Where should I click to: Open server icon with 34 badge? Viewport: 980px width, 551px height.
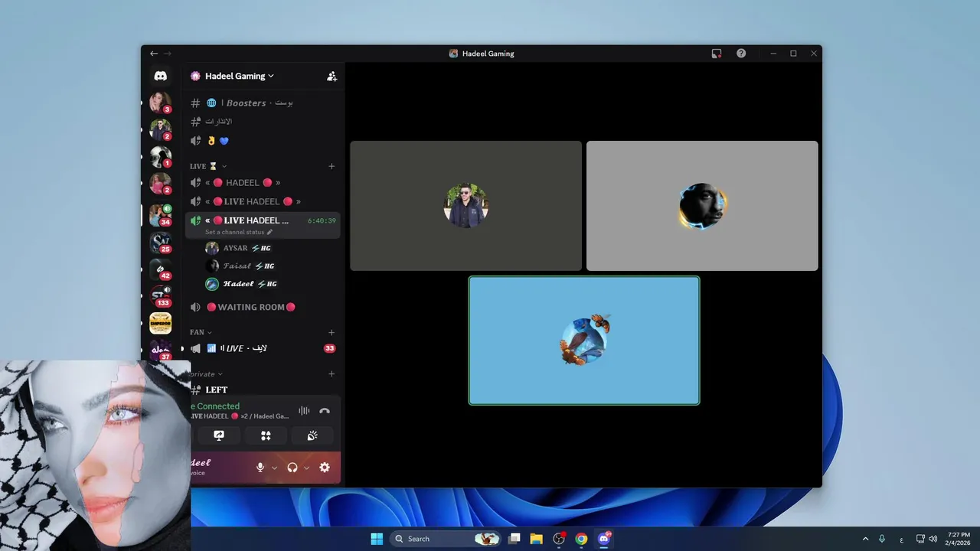tap(160, 215)
